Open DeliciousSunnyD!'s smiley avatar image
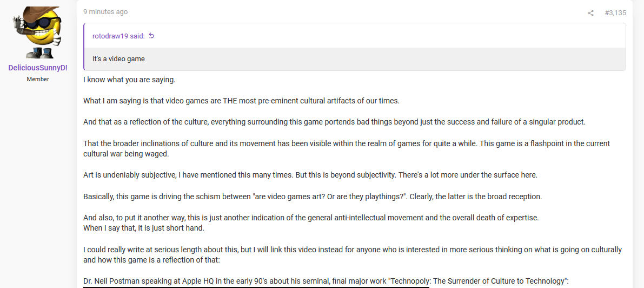 [38, 32]
